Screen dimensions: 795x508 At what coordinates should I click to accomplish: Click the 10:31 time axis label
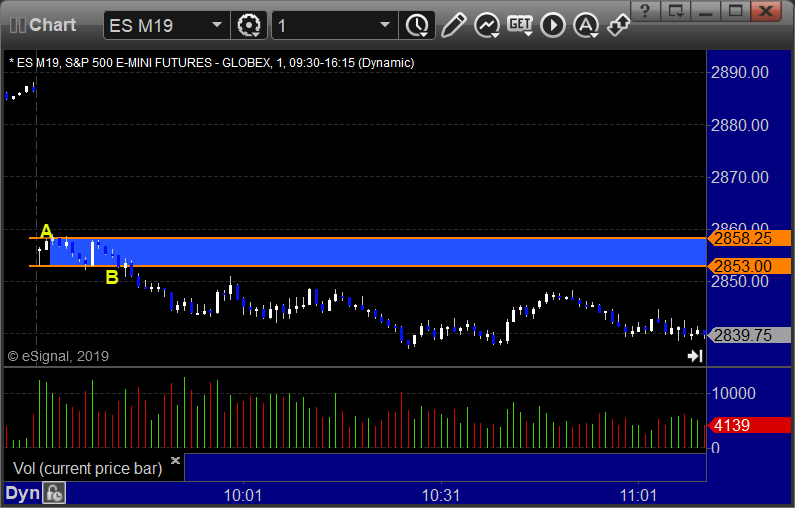(441, 495)
